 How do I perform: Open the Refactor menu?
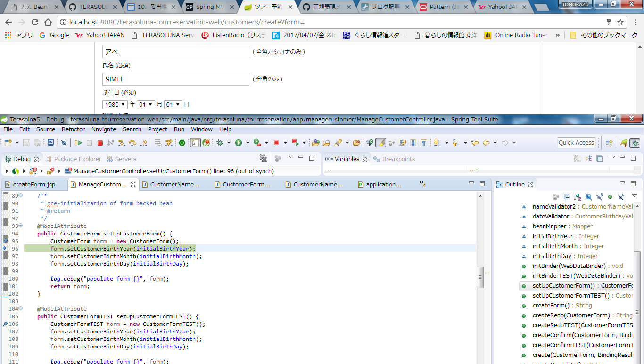(73, 129)
